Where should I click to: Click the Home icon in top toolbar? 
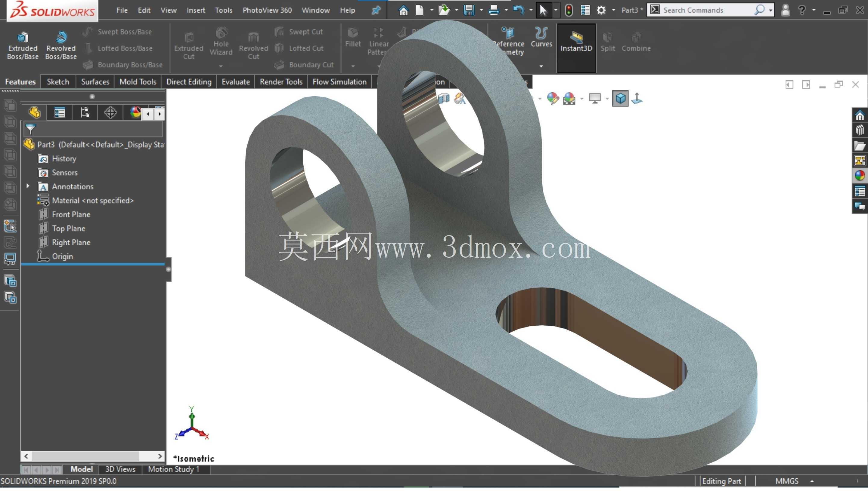pos(403,10)
